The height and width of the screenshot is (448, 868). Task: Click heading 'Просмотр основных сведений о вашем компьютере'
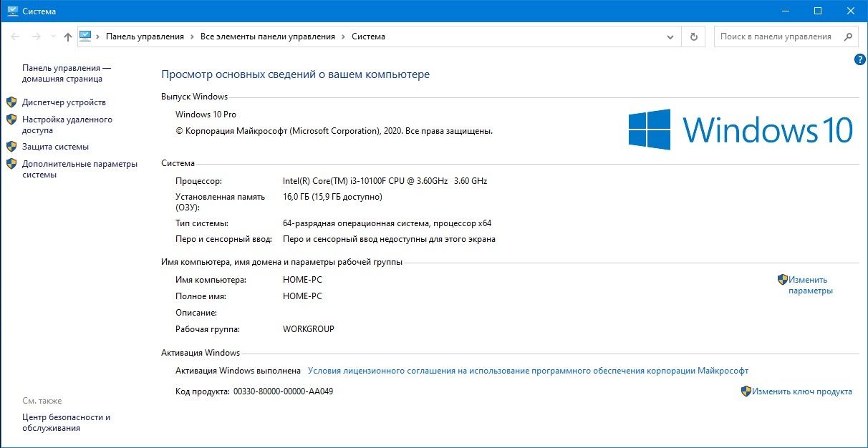pyautogui.click(x=295, y=74)
